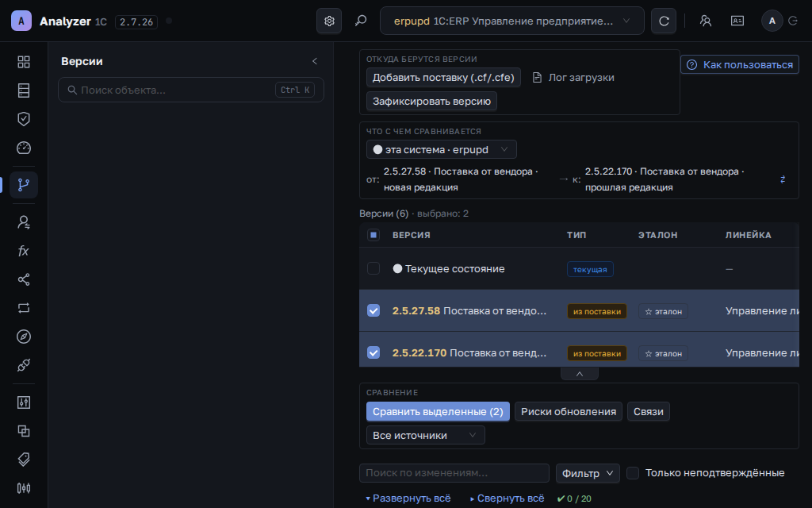Collapse the Версии side panel

pos(314,61)
